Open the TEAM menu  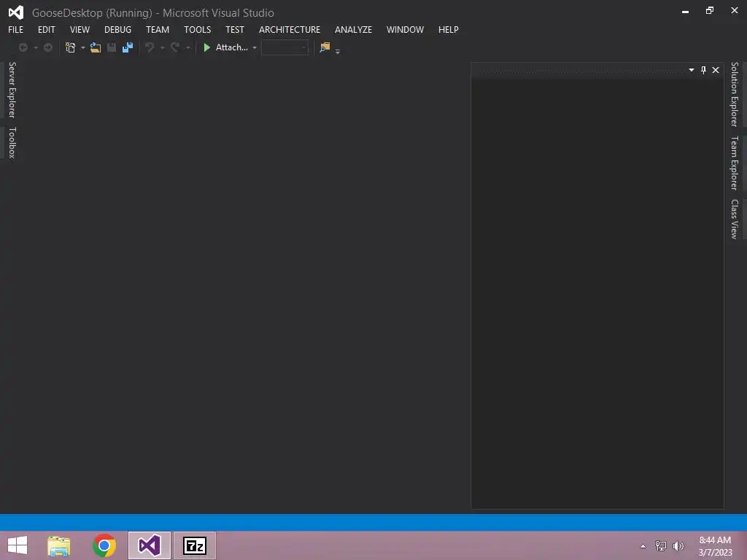click(158, 29)
